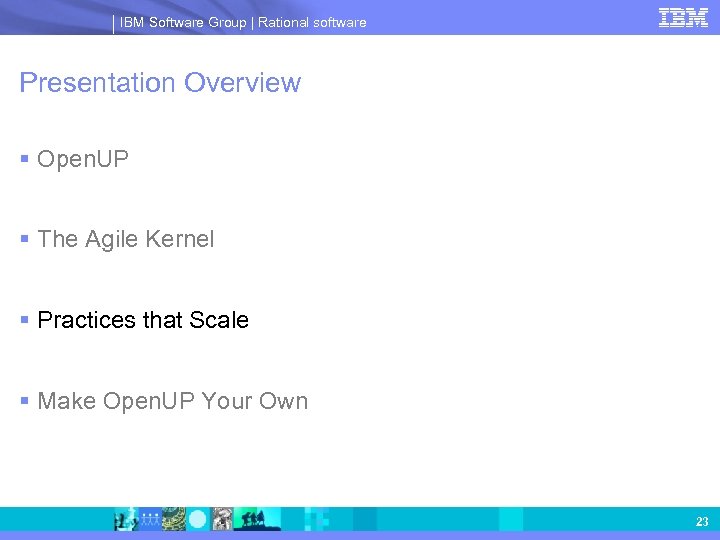Click the white circle image in the footer
720x540 pixels.
coord(198,519)
